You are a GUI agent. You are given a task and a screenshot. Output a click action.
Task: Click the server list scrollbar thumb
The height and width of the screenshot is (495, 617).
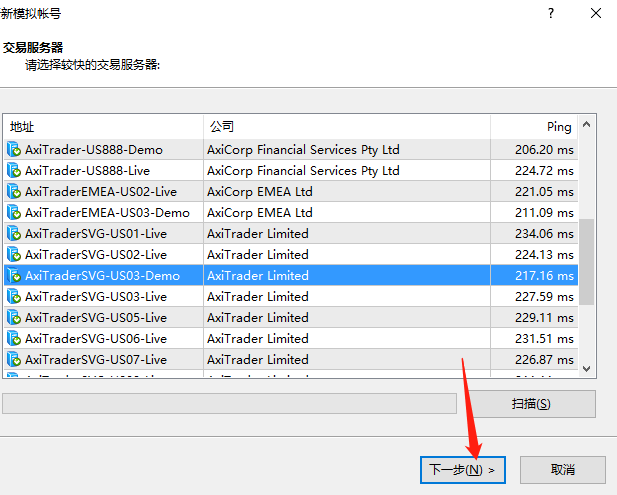(x=587, y=262)
